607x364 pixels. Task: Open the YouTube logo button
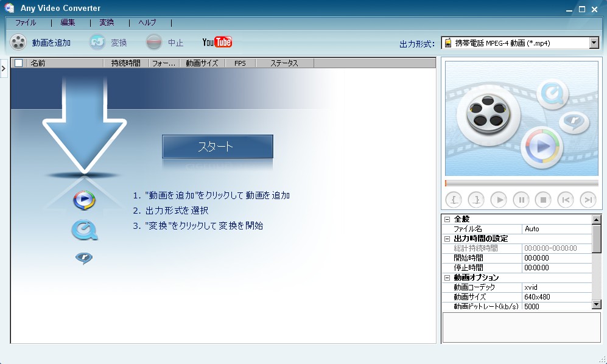point(217,42)
